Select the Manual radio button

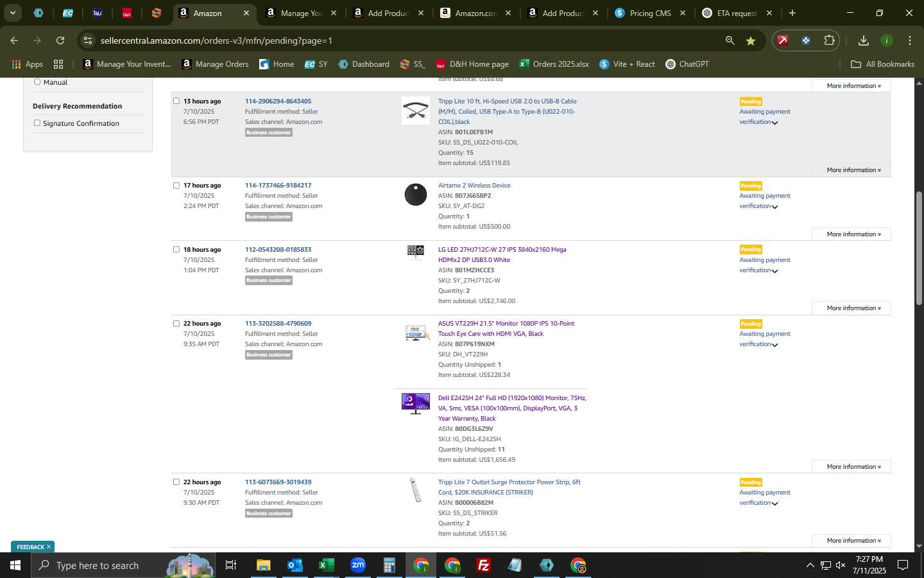pos(37,82)
